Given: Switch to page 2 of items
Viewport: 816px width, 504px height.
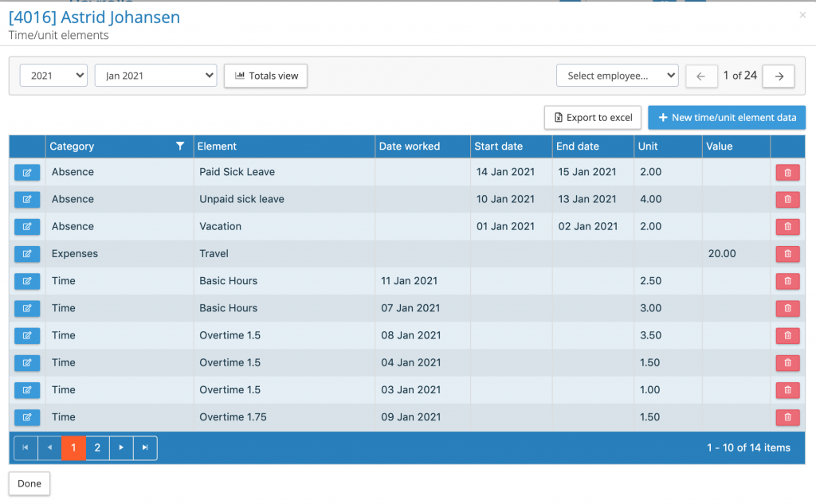Looking at the screenshot, I should tap(97, 447).
